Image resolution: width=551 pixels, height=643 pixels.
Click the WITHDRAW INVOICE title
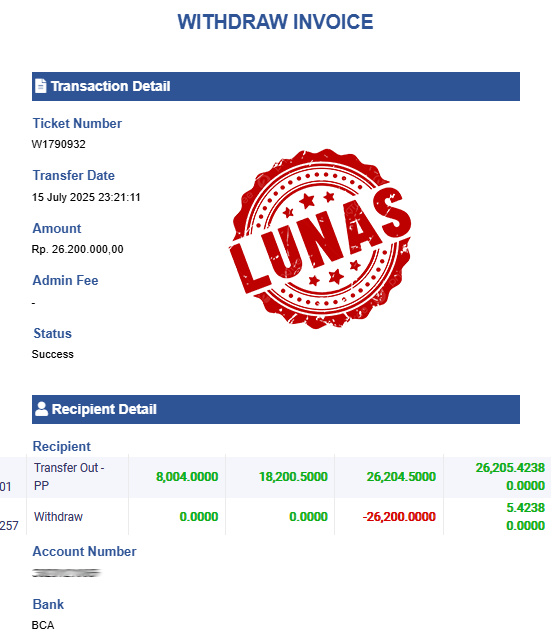coord(276,22)
